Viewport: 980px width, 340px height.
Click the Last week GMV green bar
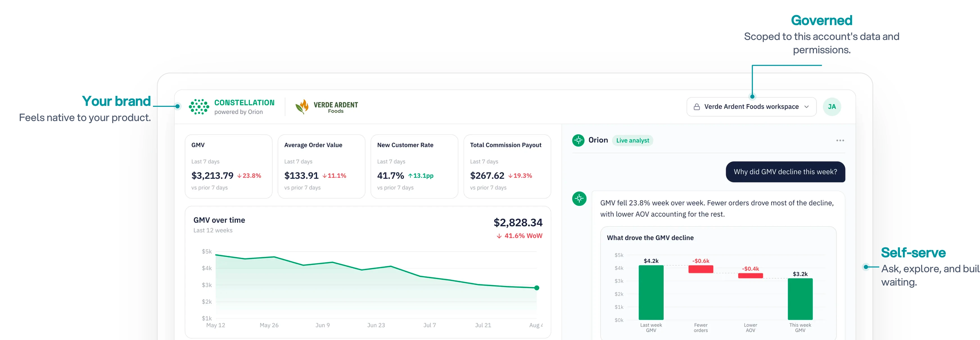[651, 292]
